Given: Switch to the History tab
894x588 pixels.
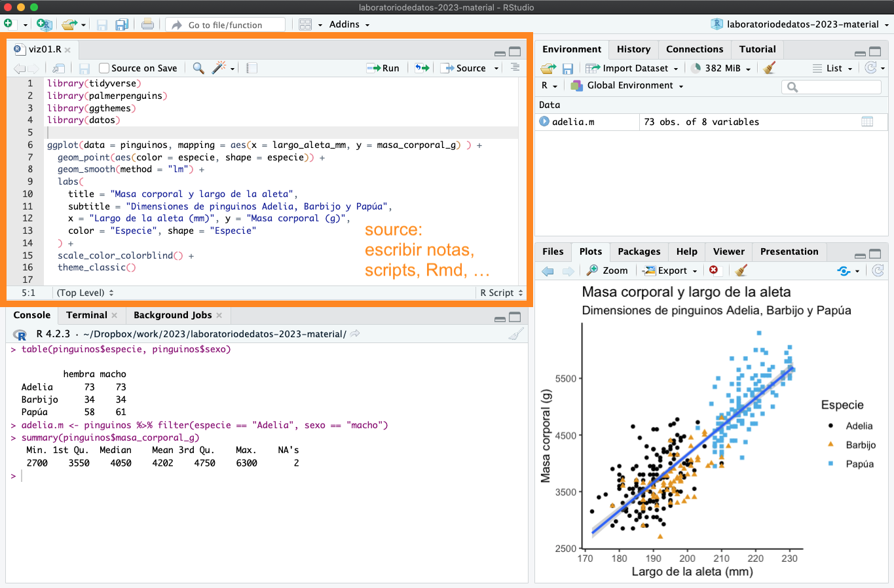Looking at the screenshot, I should click(x=633, y=49).
